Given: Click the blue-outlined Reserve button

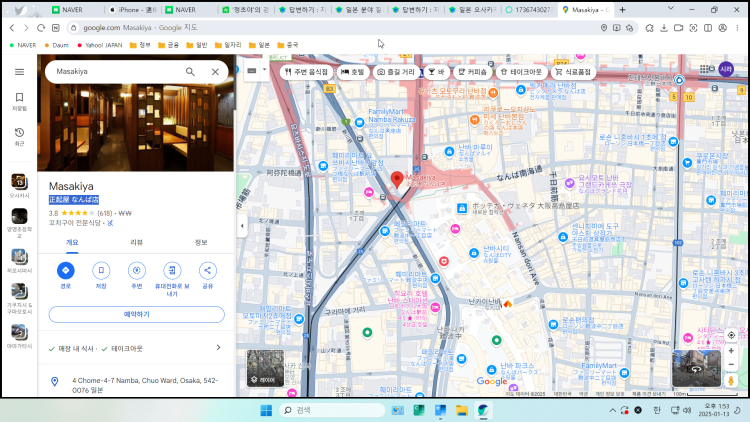Looking at the screenshot, I should click(x=136, y=314).
